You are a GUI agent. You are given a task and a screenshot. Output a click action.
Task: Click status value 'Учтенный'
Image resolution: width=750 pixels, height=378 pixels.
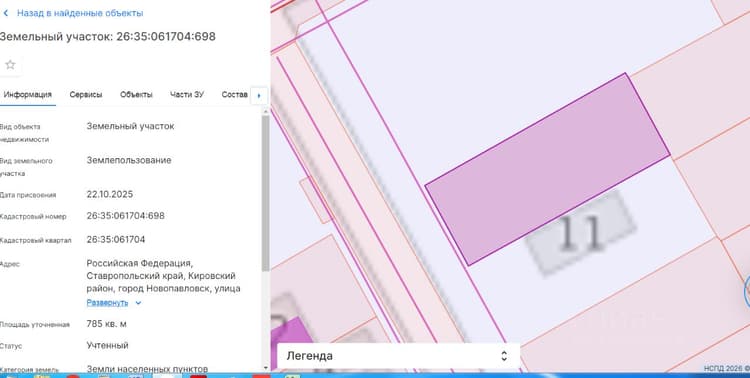[x=107, y=345]
